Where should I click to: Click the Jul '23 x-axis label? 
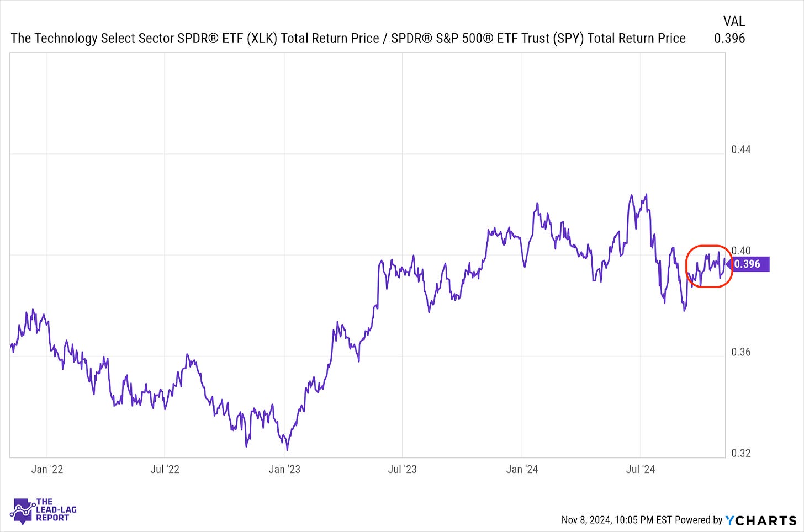403,470
